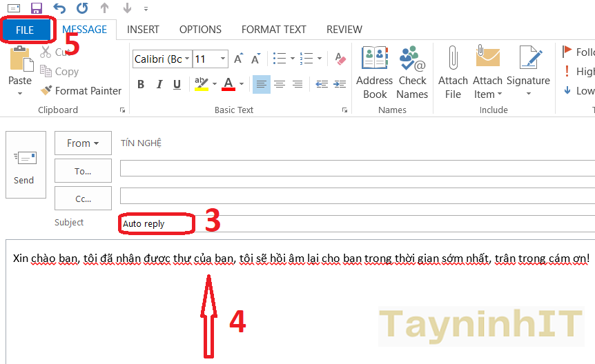The height and width of the screenshot is (364, 595).
Task: Open the FILE tab
Action: point(26,30)
